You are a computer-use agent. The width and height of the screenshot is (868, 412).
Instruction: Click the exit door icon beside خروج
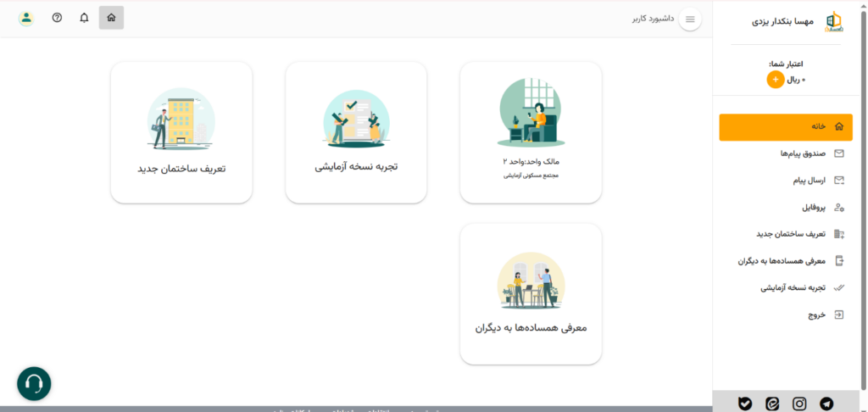(x=838, y=315)
